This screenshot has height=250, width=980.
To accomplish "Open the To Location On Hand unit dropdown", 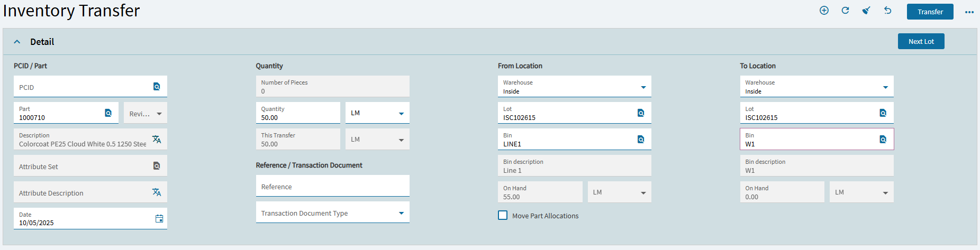I will pyautogui.click(x=861, y=192).
